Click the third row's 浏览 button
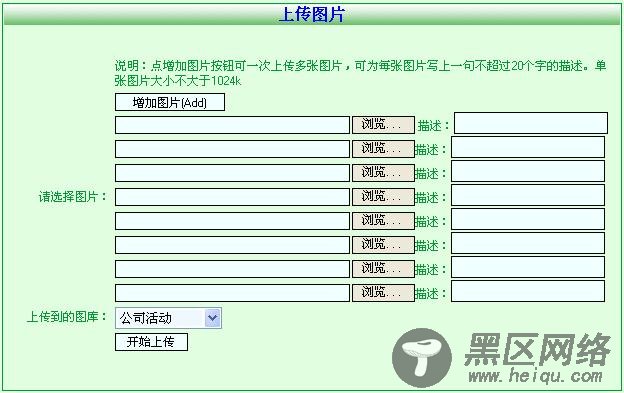Screen dimensions: 624x393 click(x=383, y=173)
